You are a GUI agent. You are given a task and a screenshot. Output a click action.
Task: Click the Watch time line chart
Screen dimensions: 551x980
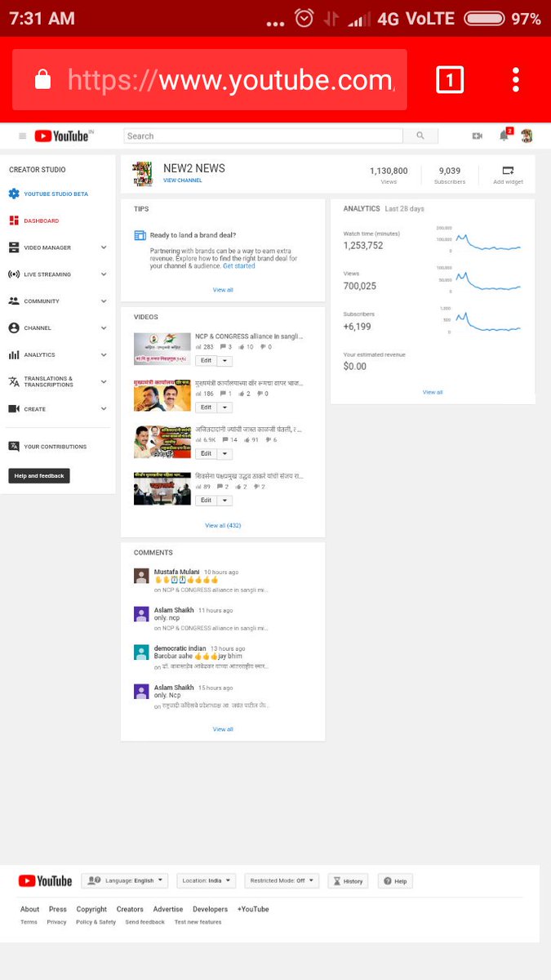coord(487,241)
